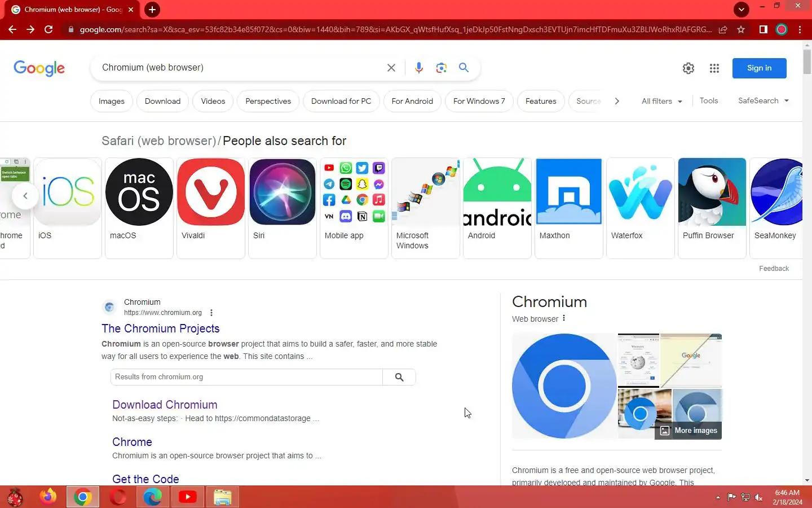This screenshot has height=508, width=812.
Task: Open the large Chromium logo image
Action: (x=564, y=386)
